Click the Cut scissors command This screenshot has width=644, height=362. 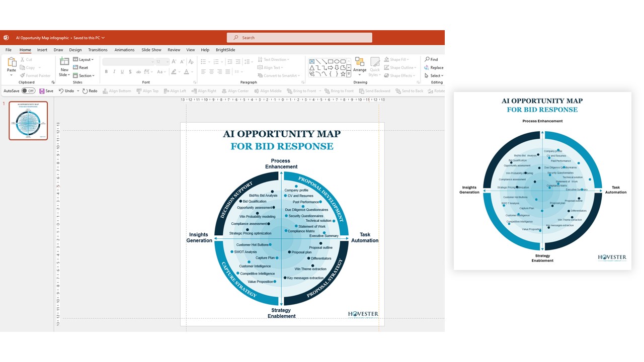point(26,59)
